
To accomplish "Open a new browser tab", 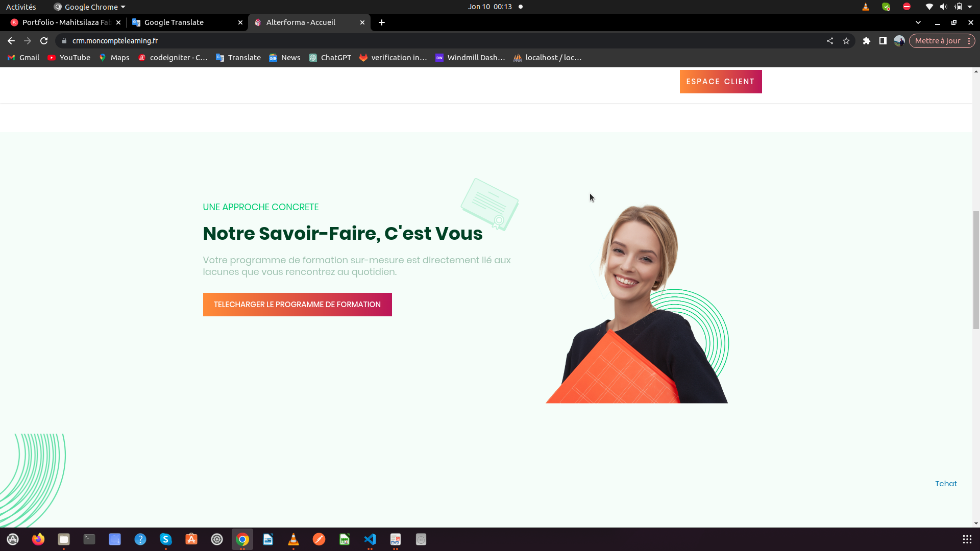I will [382, 22].
